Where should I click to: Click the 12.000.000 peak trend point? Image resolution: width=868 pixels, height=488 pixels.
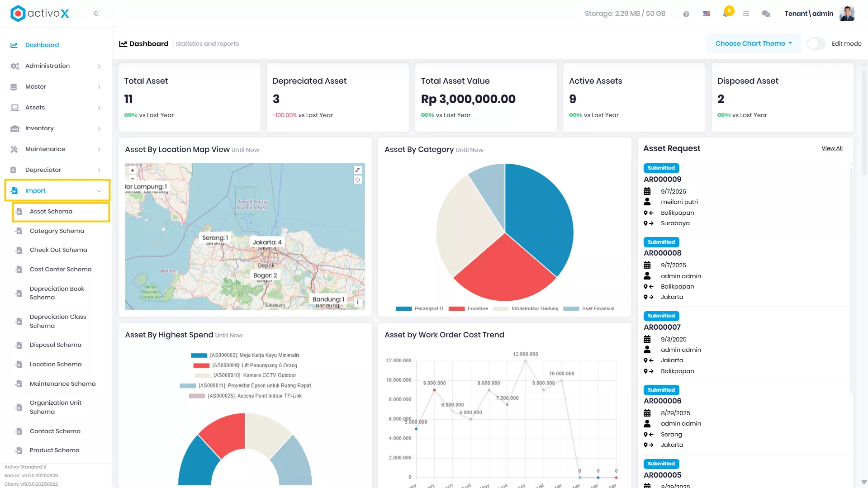(x=526, y=360)
